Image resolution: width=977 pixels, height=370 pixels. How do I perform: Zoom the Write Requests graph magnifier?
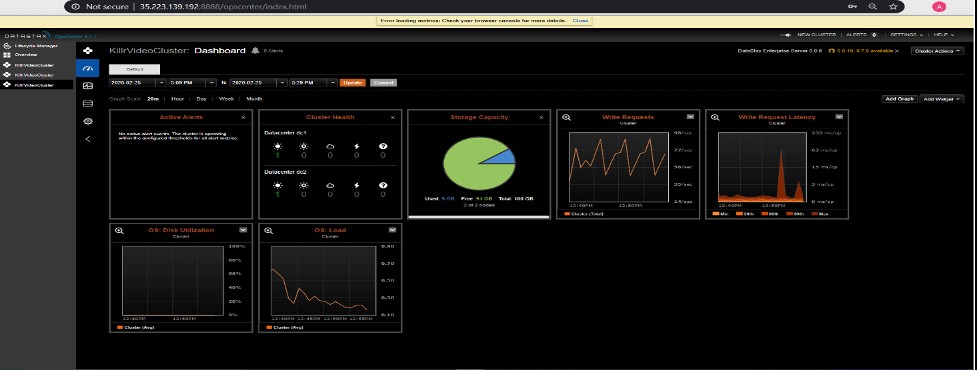tap(566, 117)
